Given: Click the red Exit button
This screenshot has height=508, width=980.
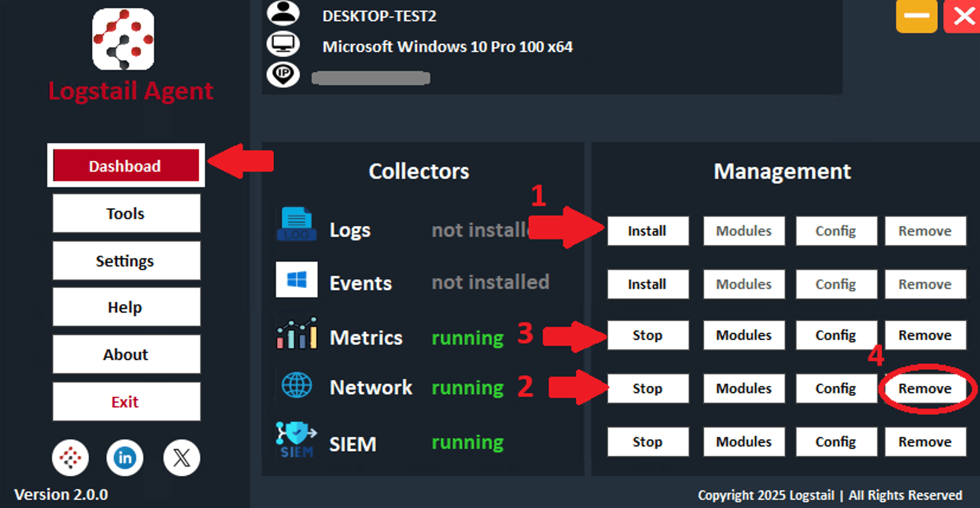Looking at the screenshot, I should tap(126, 402).
